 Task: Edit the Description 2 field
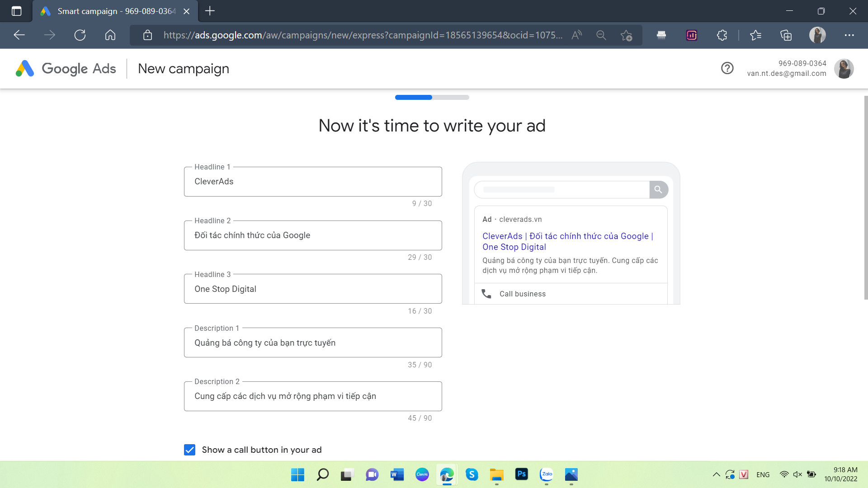click(x=313, y=396)
